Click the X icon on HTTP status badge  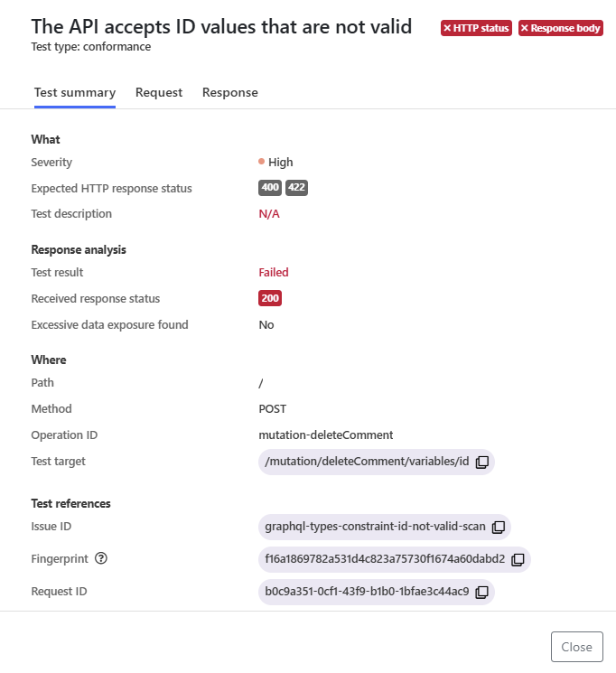pyautogui.click(x=447, y=29)
